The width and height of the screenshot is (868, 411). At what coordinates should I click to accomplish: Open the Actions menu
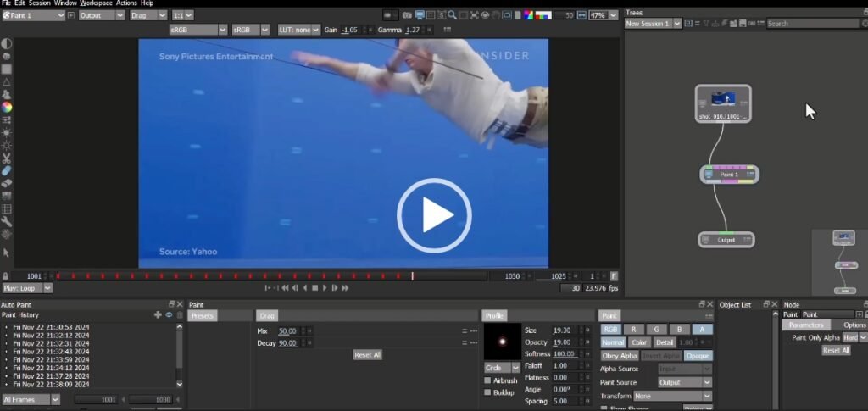(126, 3)
